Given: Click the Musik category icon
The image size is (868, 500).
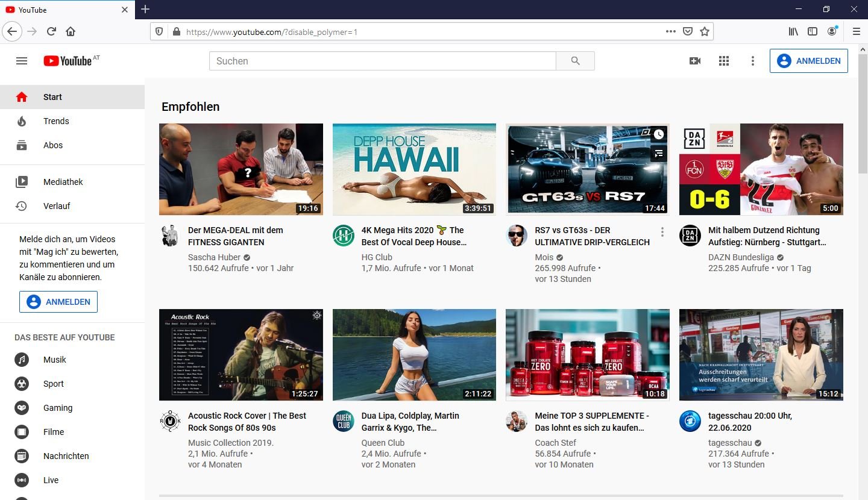Looking at the screenshot, I should click(x=22, y=360).
